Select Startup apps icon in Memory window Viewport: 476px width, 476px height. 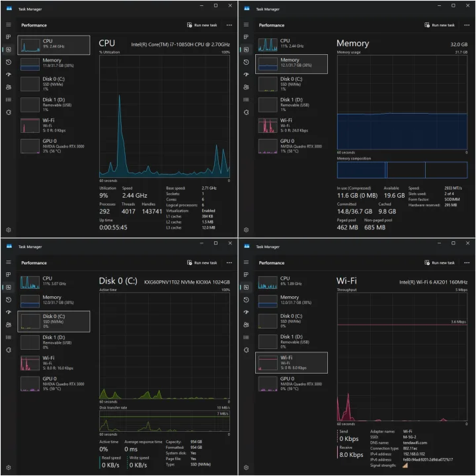[246, 75]
